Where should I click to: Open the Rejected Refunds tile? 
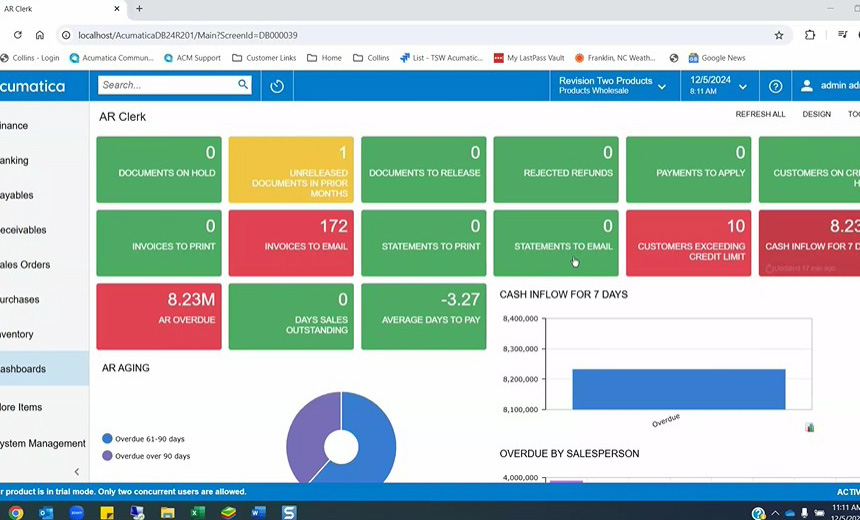[x=556, y=169]
